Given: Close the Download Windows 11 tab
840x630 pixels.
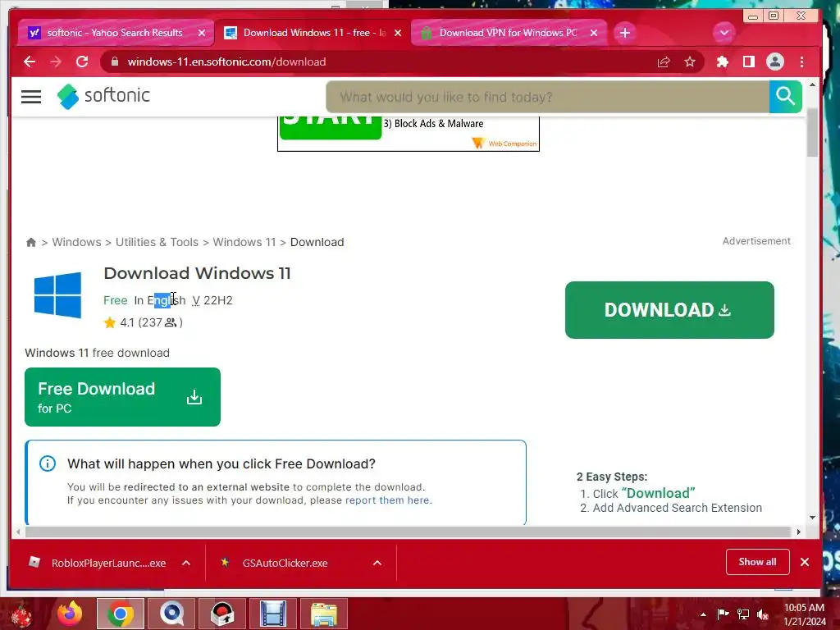Looking at the screenshot, I should click(398, 33).
